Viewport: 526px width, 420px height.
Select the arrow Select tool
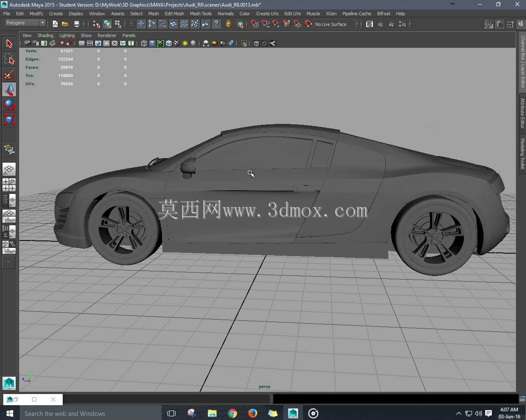[x=9, y=44]
